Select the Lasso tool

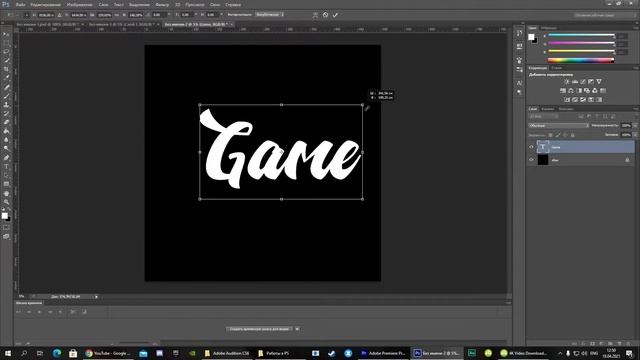[x=6, y=52]
